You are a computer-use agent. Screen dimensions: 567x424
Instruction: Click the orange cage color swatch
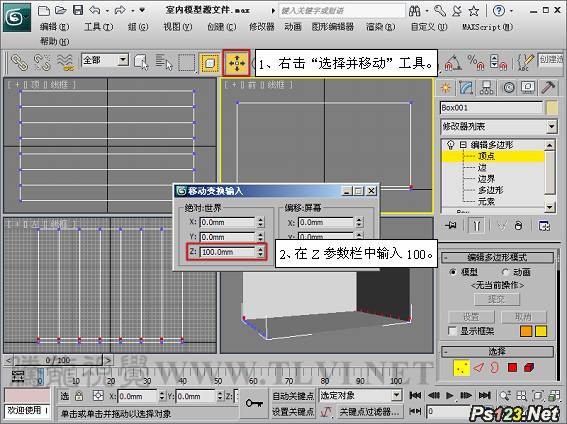tap(526, 331)
